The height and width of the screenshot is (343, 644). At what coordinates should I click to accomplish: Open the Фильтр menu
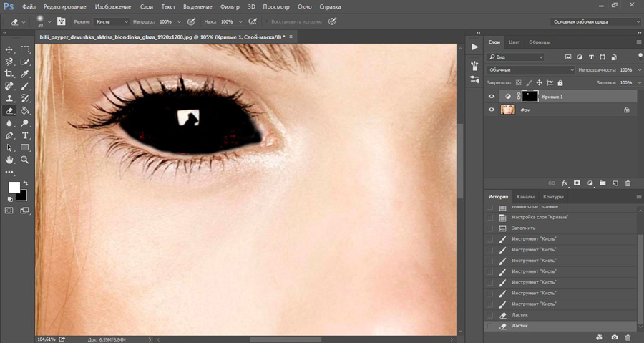pos(230,6)
